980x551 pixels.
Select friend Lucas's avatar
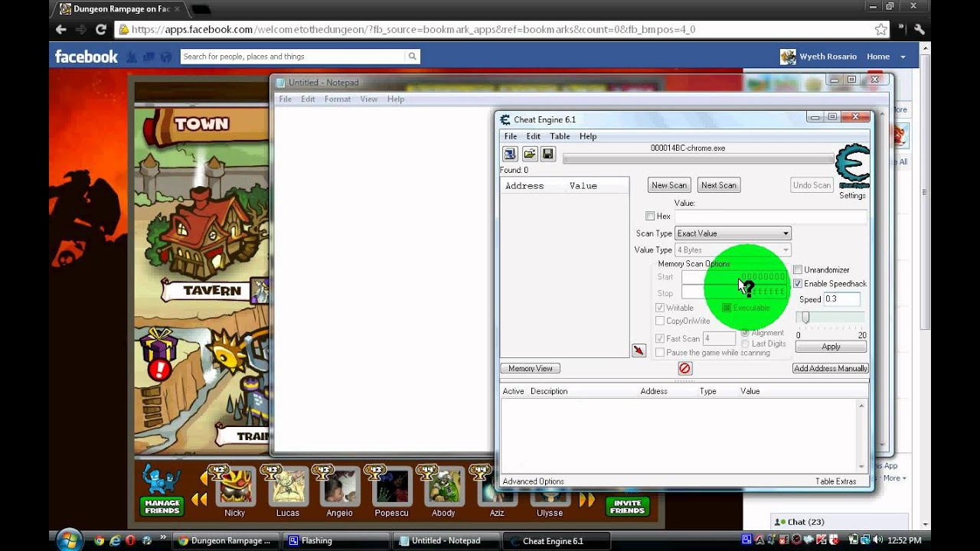click(288, 487)
